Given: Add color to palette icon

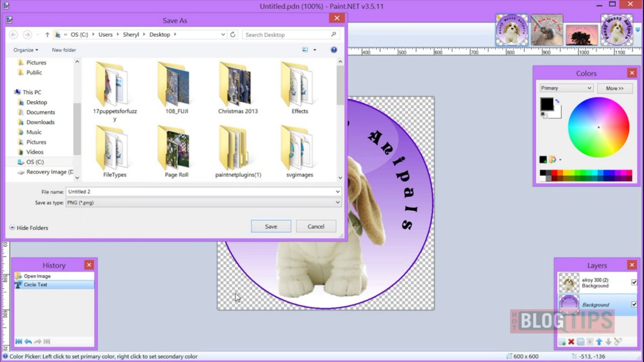Looking at the screenshot, I should click(543, 159).
